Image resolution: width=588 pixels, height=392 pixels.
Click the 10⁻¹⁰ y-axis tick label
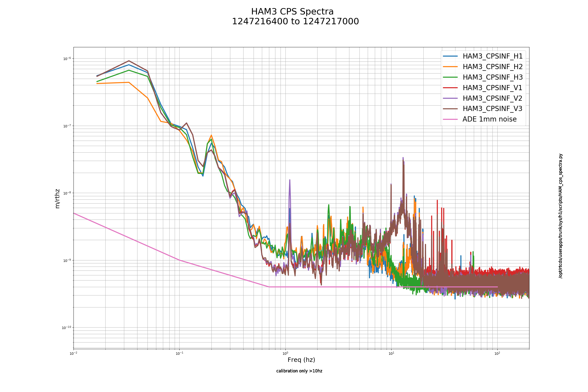pos(66,328)
